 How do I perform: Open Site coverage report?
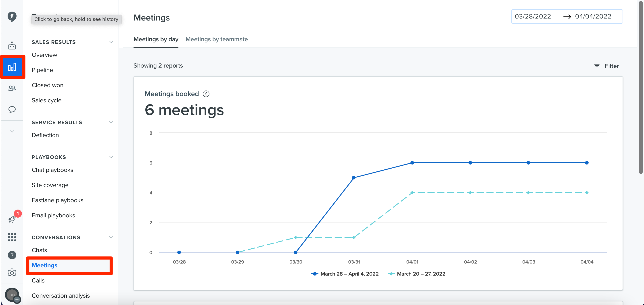click(x=50, y=185)
